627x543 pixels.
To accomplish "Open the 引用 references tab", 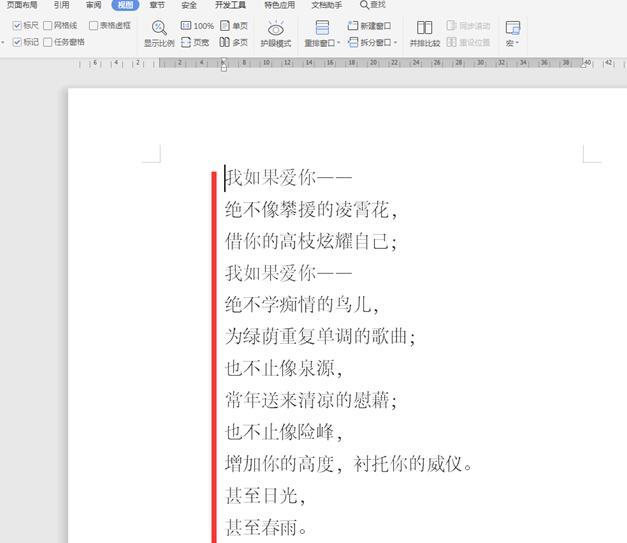I will coord(61,5).
